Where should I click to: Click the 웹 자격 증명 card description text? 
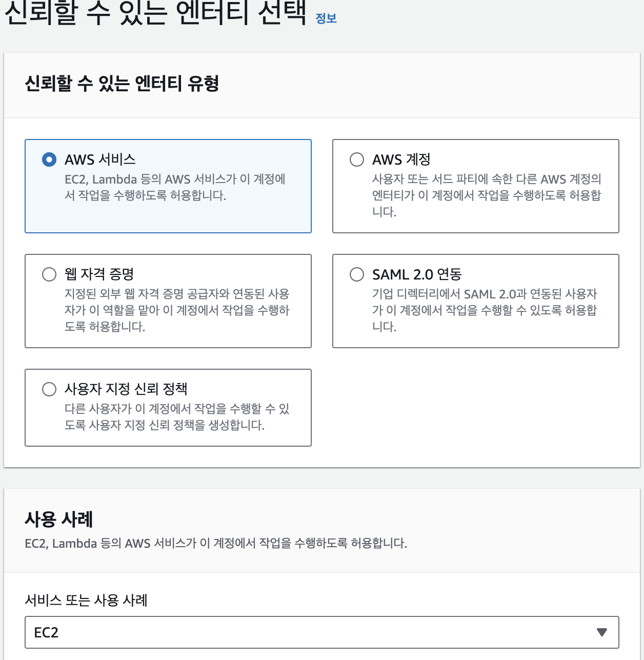click(x=177, y=310)
